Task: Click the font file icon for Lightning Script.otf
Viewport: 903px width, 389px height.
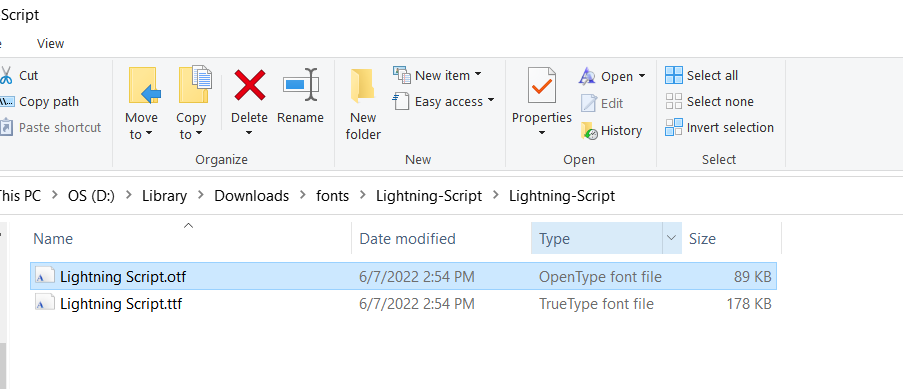Action: [45, 276]
